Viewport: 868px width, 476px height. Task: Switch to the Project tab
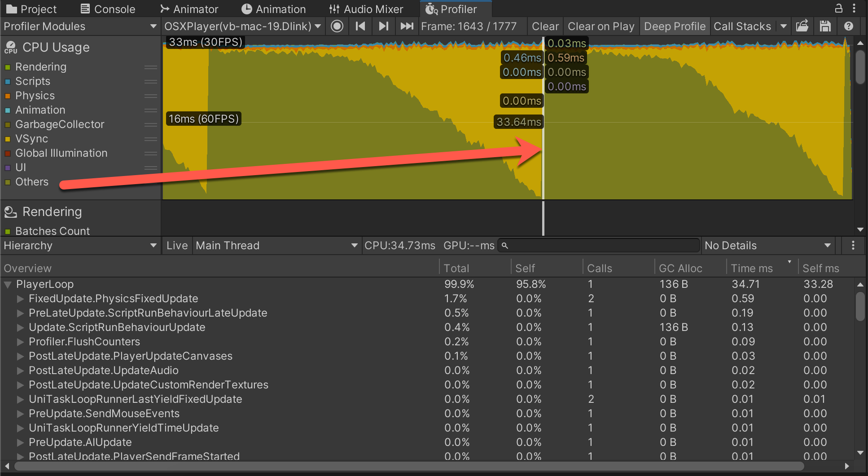click(x=31, y=9)
